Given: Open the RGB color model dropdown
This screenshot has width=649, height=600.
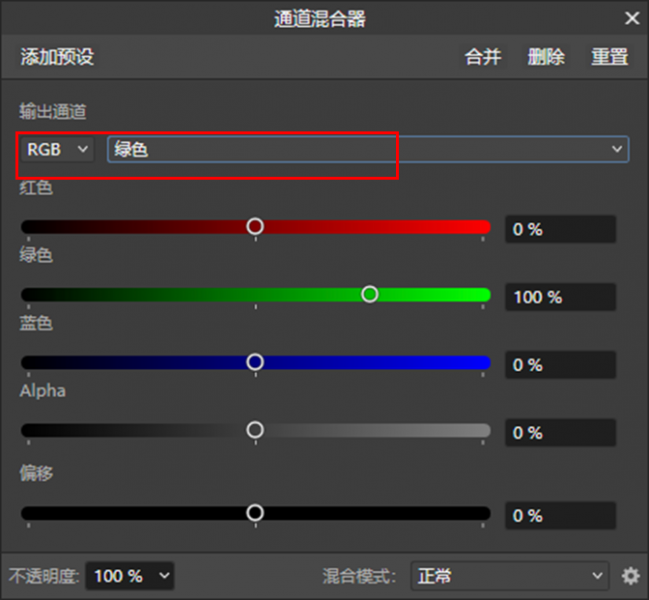Looking at the screenshot, I should point(58,149).
